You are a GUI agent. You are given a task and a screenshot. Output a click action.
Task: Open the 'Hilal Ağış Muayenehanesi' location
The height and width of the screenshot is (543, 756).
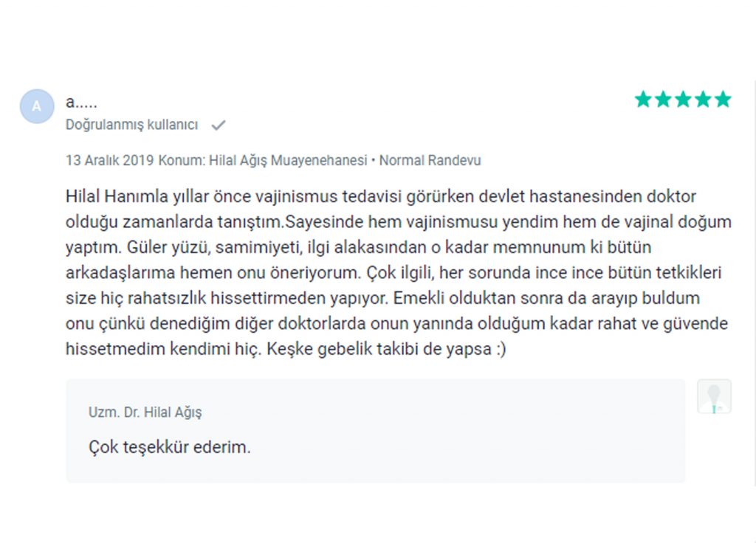pyautogui.click(x=288, y=160)
